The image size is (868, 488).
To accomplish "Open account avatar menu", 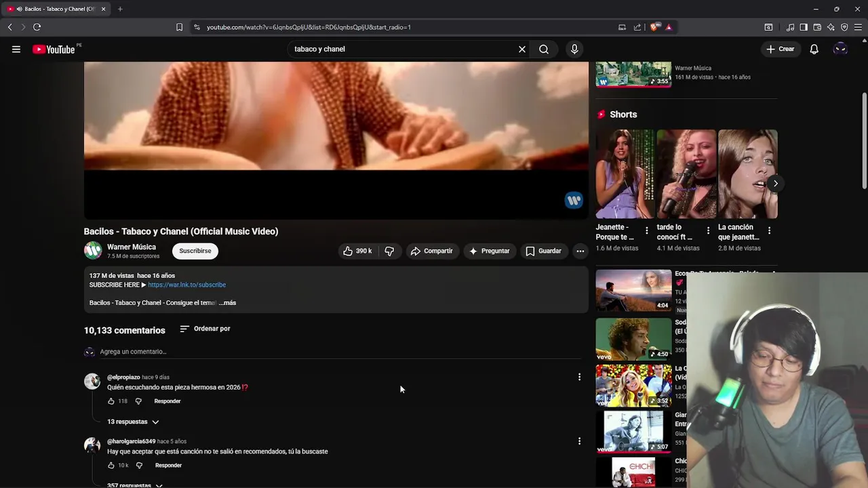I will pyautogui.click(x=840, y=49).
